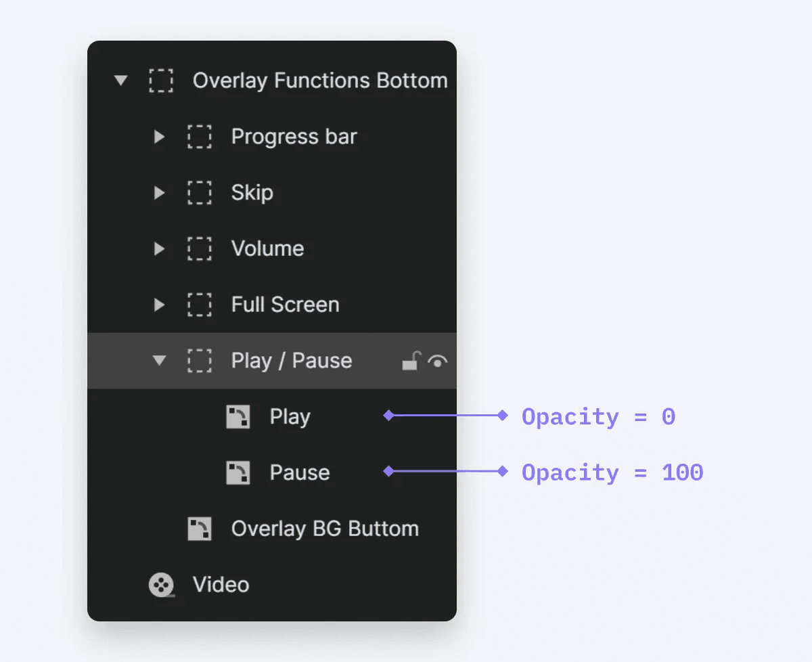
Task: Click the Volume group icon
Action: click(x=200, y=249)
